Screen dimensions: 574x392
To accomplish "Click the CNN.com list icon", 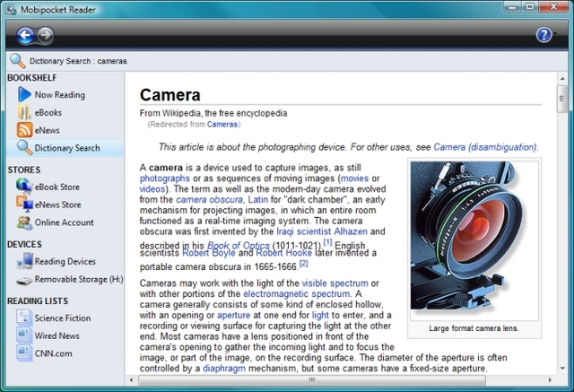I will (24, 353).
